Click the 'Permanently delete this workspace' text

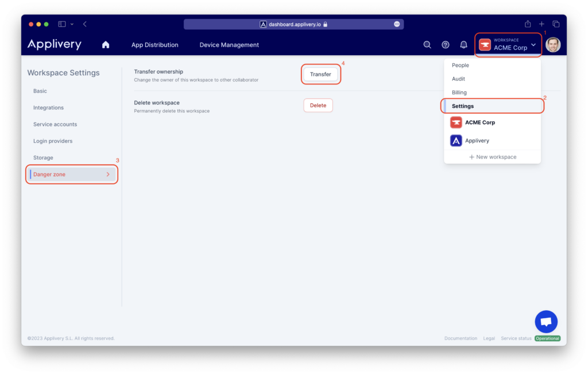(x=172, y=111)
